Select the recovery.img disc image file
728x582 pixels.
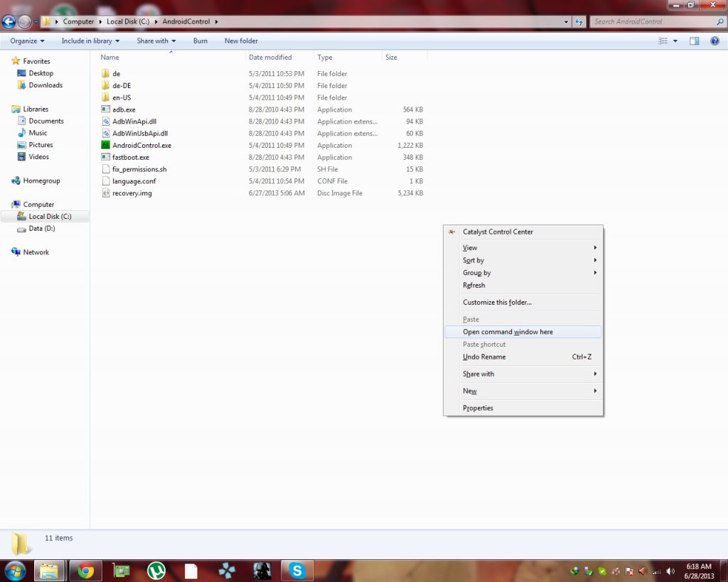[132, 193]
